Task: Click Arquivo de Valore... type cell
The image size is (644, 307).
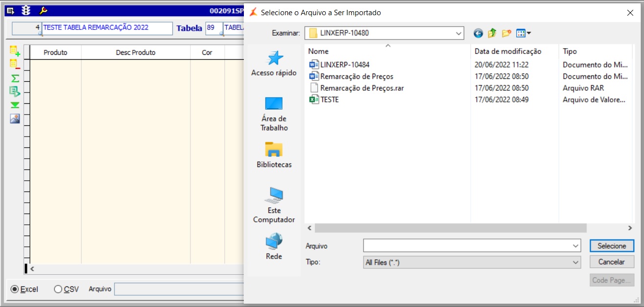Action: coord(594,100)
